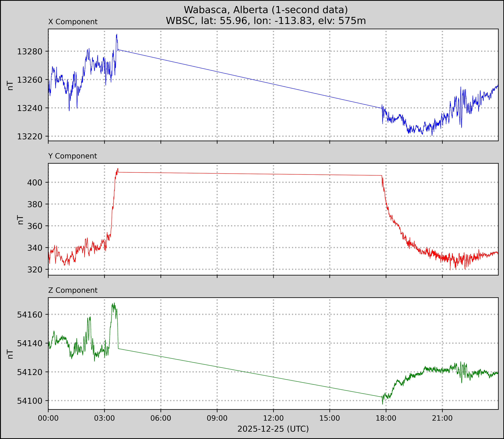Click the Wabasca, Alberta plot title
The image size is (504, 439).
tap(266, 10)
